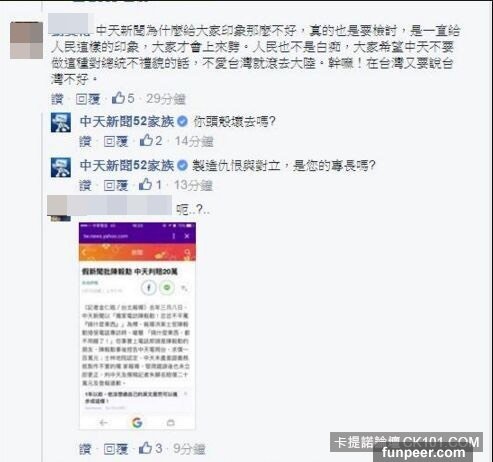
Task: Reply to the top comment with 5 likes
Action: click(x=88, y=99)
